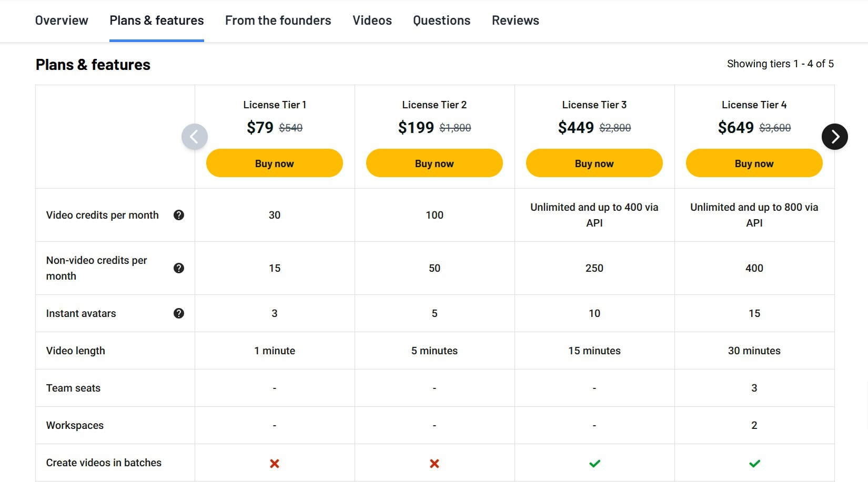Switch to From the founders tab
This screenshot has height=482, width=868.
(278, 20)
